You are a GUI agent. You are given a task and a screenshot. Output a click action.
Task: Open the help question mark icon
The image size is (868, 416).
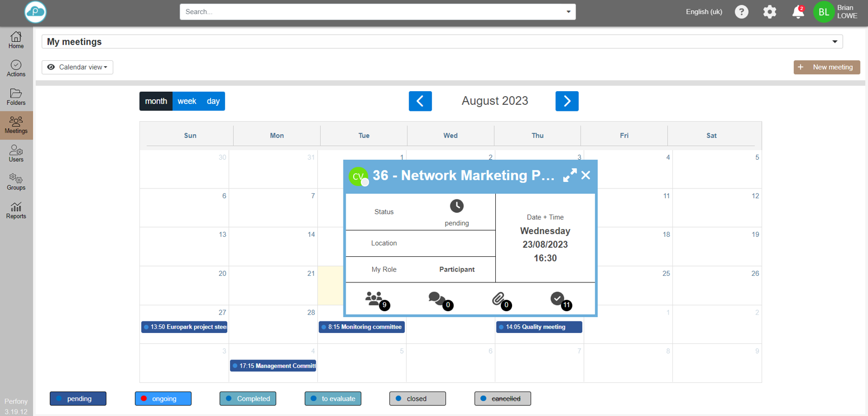pos(741,12)
